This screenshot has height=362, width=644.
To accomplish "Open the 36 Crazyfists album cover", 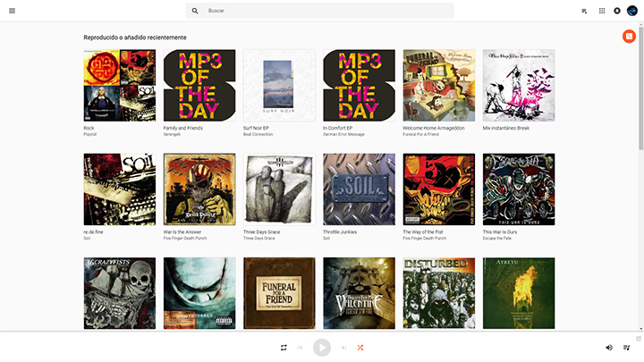I will tap(120, 293).
